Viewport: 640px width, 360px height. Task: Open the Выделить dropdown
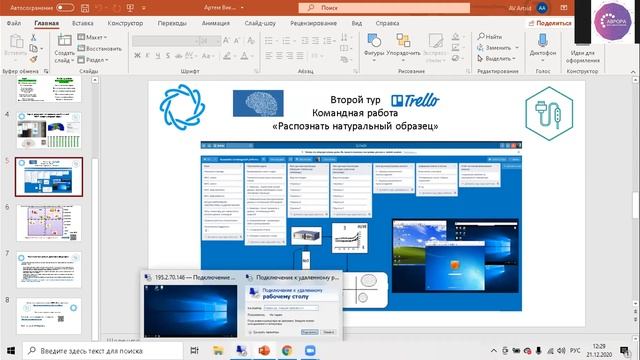[x=496, y=59]
